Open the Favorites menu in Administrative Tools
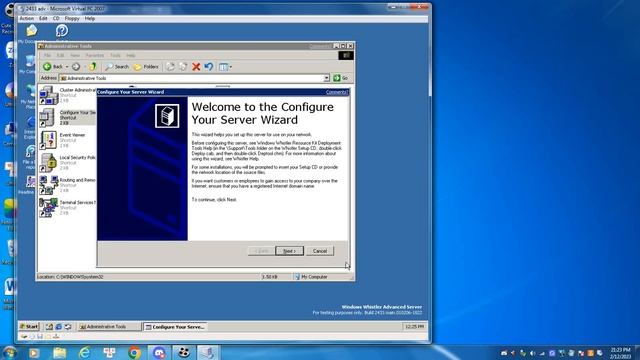Screen dimensions: 640x360 click(94, 55)
